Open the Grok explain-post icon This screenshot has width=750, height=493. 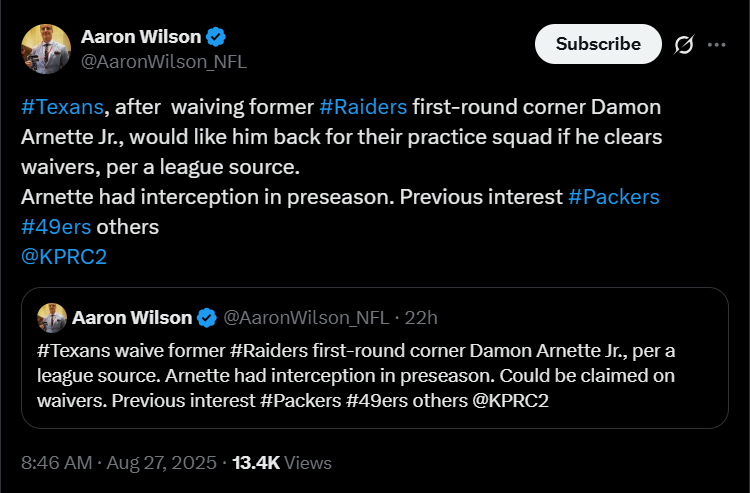(684, 45)
